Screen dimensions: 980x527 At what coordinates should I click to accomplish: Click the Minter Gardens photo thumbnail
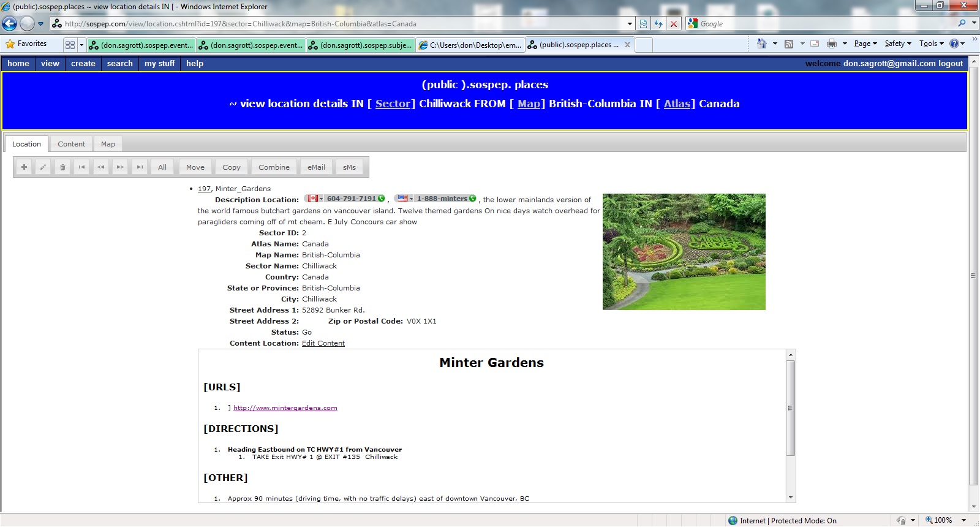click(684, 252)
